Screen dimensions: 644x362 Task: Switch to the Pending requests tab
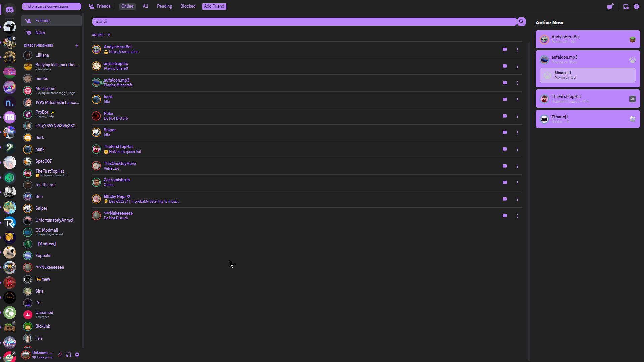tap(164, 6)
